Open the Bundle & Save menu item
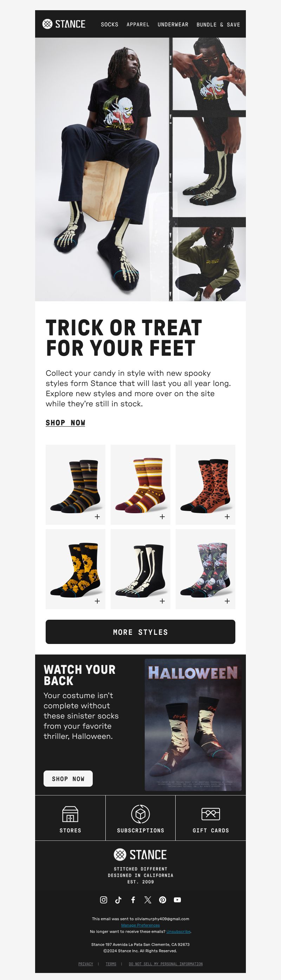281x980 pixels. coord(218,24)
